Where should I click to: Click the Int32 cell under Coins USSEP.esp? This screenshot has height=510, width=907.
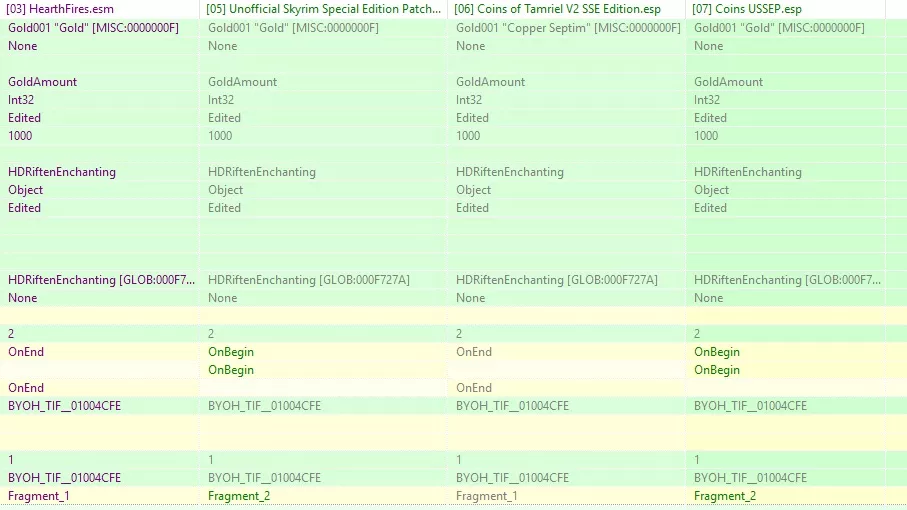(707, 99)
